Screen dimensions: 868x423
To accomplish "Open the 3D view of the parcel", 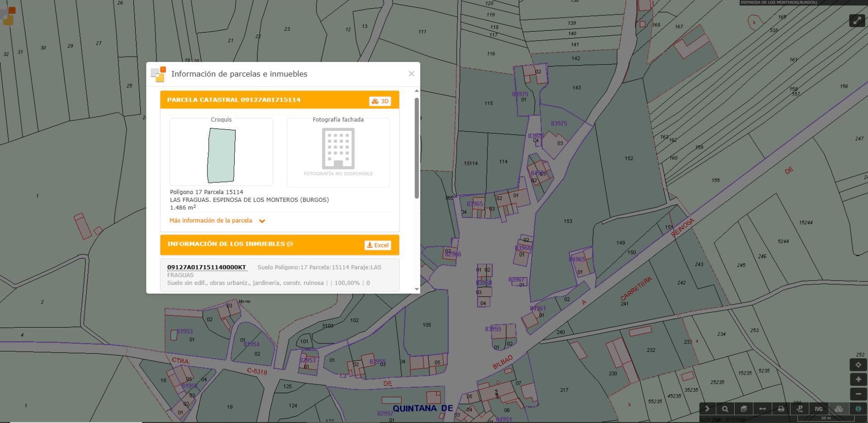I will 380,101.
